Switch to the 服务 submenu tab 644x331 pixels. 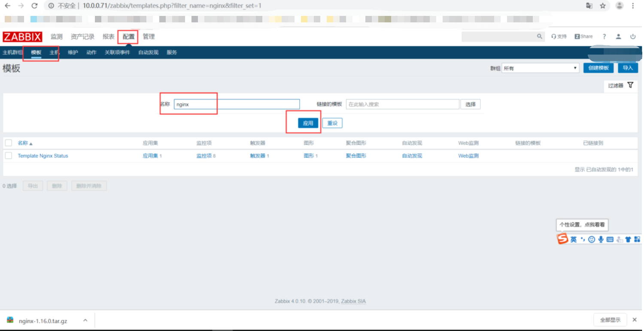172,52
